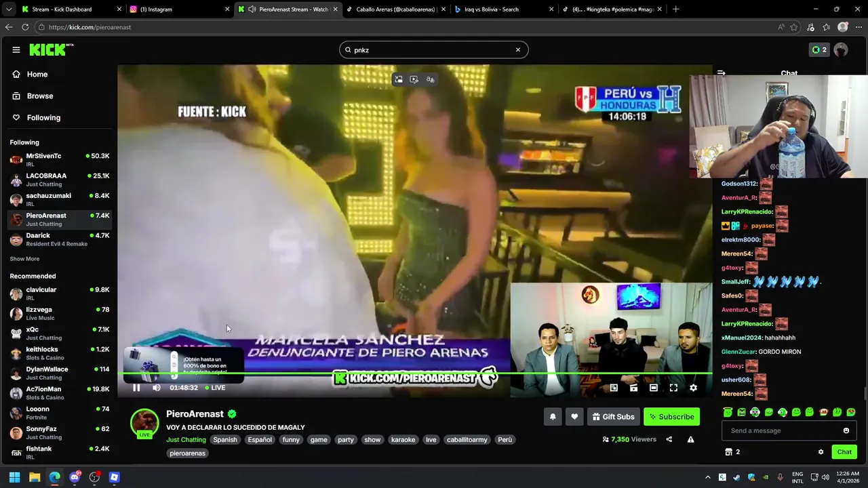The width and height of the screenshot is (868, 488).
Task: Follow channel with heart button
Action: [574, 417]
